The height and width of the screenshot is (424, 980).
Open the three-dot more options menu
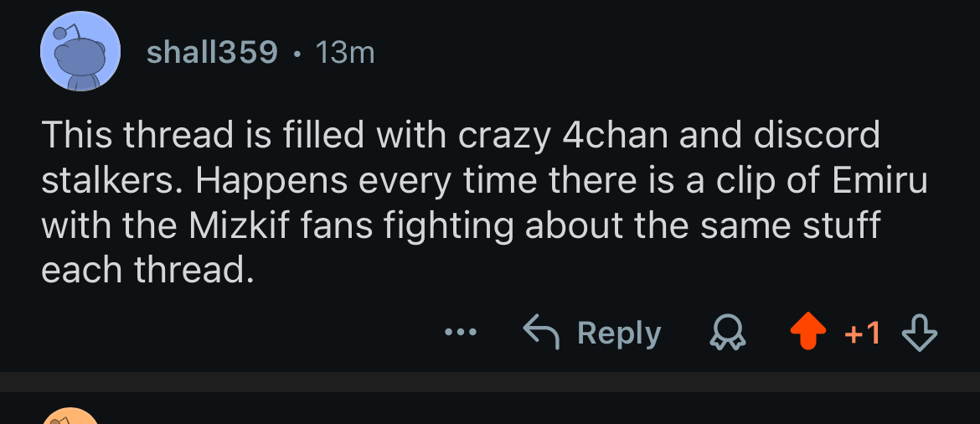pyautogui.click(x=461, y=334)
